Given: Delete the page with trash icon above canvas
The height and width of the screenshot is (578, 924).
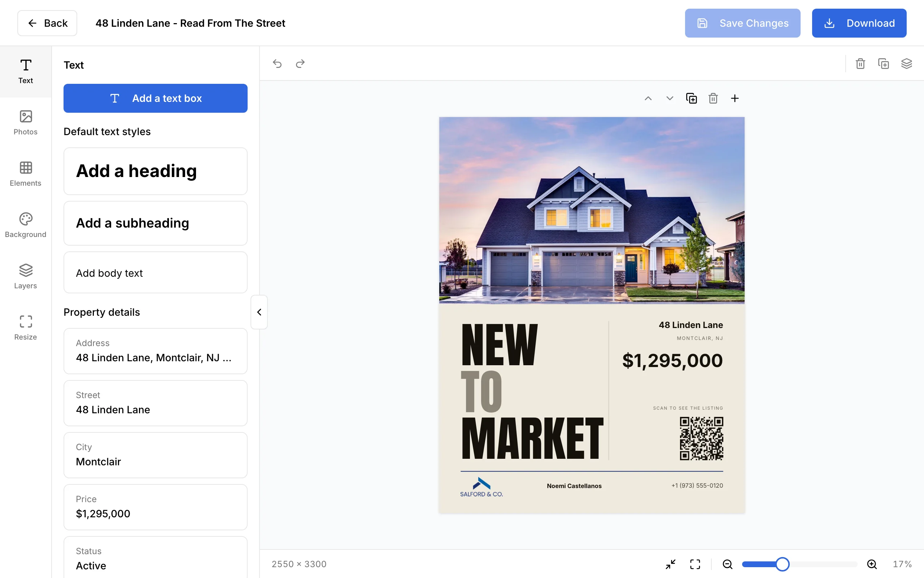Looking at the screenshot, I should pos(713,98).
